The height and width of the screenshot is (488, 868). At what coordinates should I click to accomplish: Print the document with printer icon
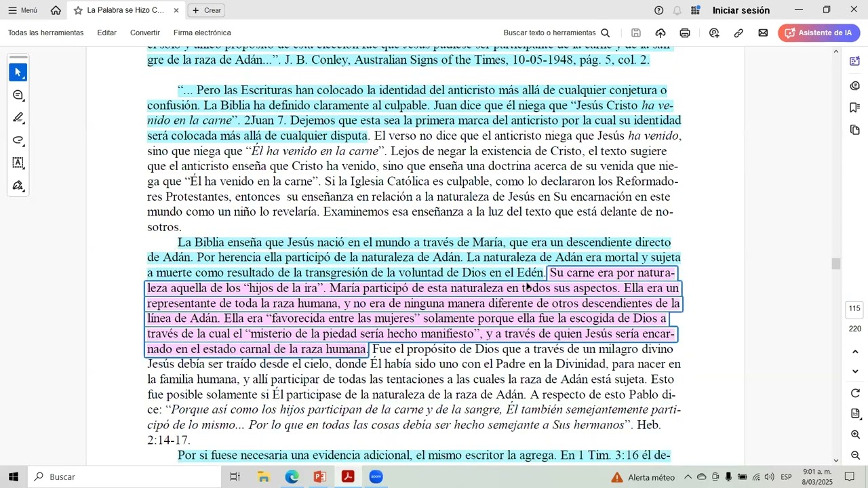(x=685, y=33)
